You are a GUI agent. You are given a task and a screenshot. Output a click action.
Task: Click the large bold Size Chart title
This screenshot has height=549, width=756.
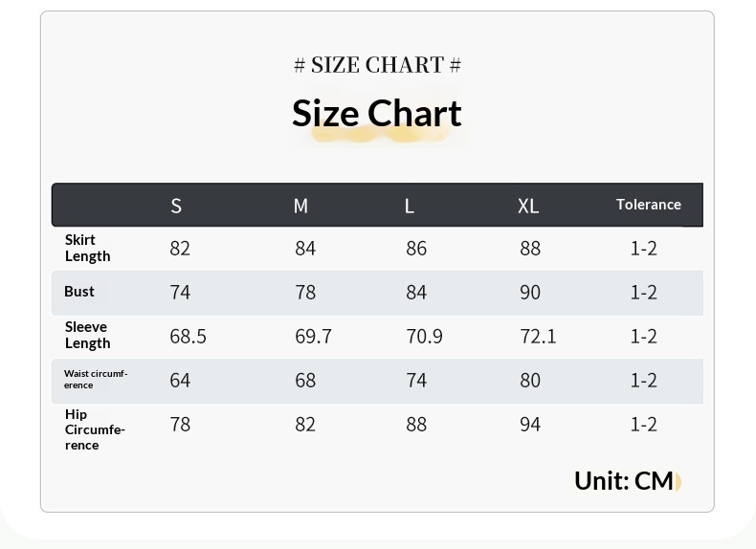click(x=377, y=113)
